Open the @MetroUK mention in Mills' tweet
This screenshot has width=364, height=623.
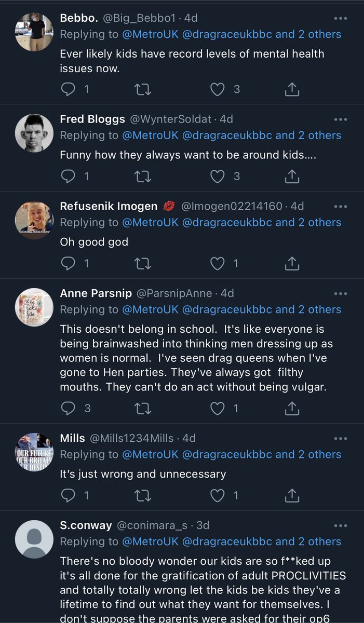pyautogui.click(x=150, y=455)
